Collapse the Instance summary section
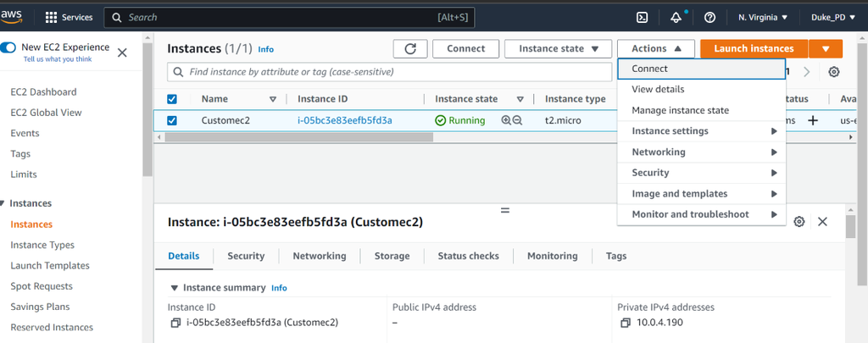Viewport: 868px width, 343px height. (x=175, y=288)
